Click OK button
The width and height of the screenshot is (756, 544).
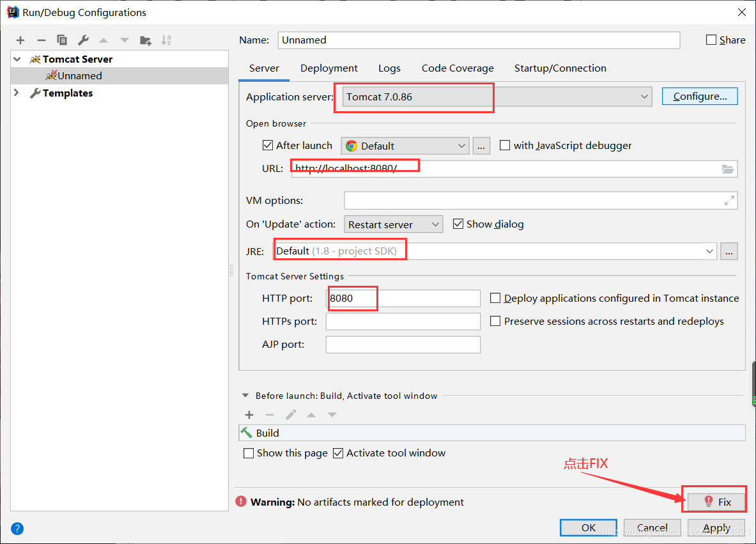point(588,527)
